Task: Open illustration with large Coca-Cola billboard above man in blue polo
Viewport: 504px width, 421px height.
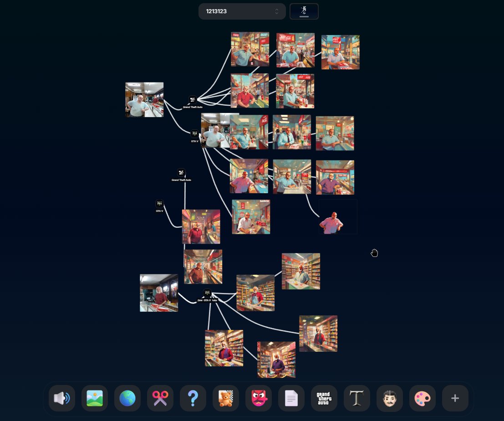Action: point(295,50)
